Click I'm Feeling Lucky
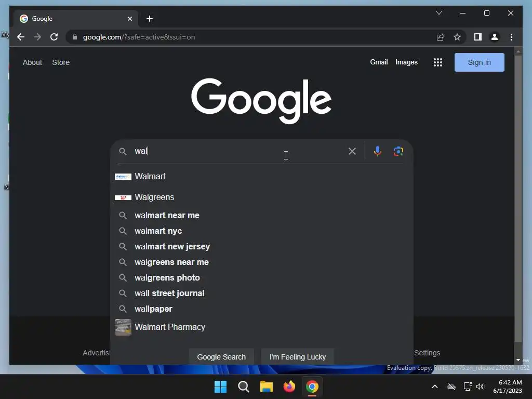This screenshot has height=399, width=532. (x=298, y=357)
